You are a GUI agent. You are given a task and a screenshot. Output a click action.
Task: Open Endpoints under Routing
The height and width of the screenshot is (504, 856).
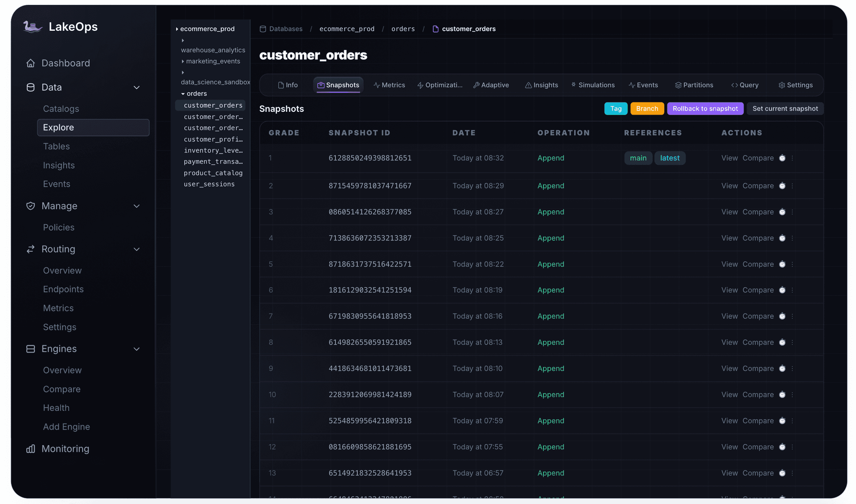click(x=63, y=289)
